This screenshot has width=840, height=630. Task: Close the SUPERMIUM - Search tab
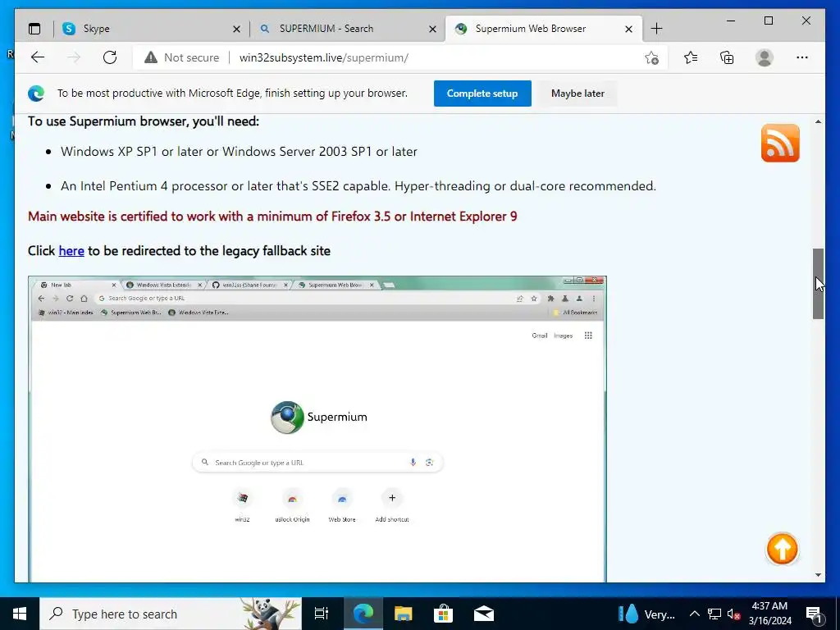point(433,29)
